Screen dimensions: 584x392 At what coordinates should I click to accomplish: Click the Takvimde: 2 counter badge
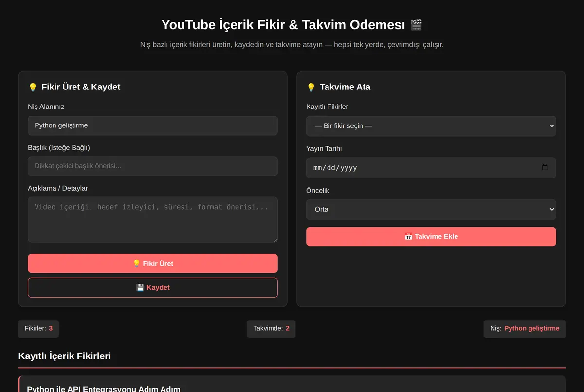point(271,328)
